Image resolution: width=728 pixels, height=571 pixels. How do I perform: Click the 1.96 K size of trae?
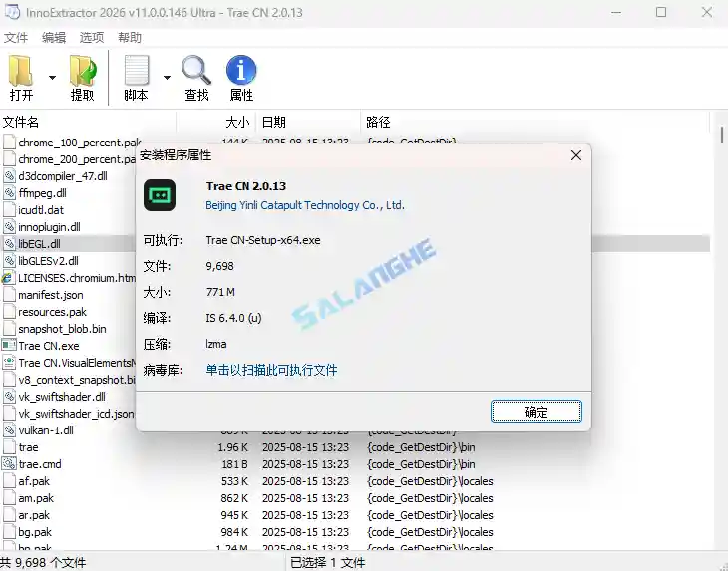coord(233,447)
